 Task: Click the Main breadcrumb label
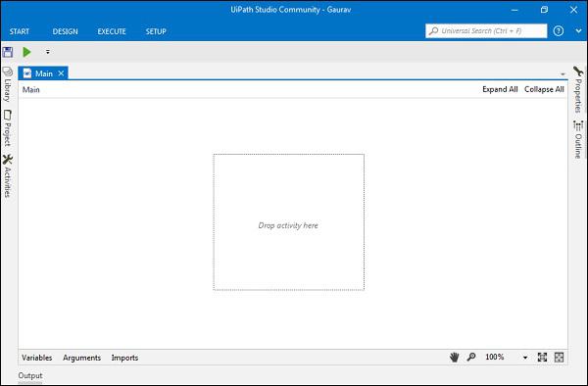pyautogui.click(x=30, y=89)
